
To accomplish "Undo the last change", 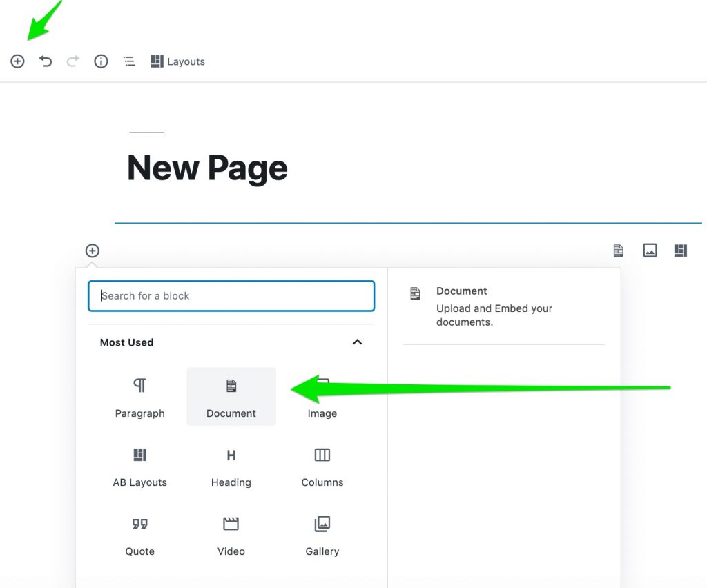I will [46, 61].
